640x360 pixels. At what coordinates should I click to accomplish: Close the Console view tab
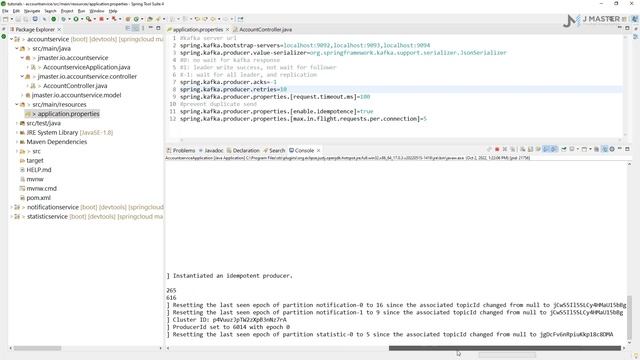coord(318,151)
